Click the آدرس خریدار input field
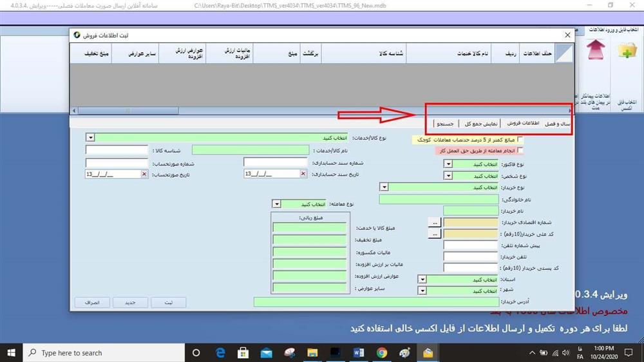Screen dimensions: 644x362 coord(376,302)
